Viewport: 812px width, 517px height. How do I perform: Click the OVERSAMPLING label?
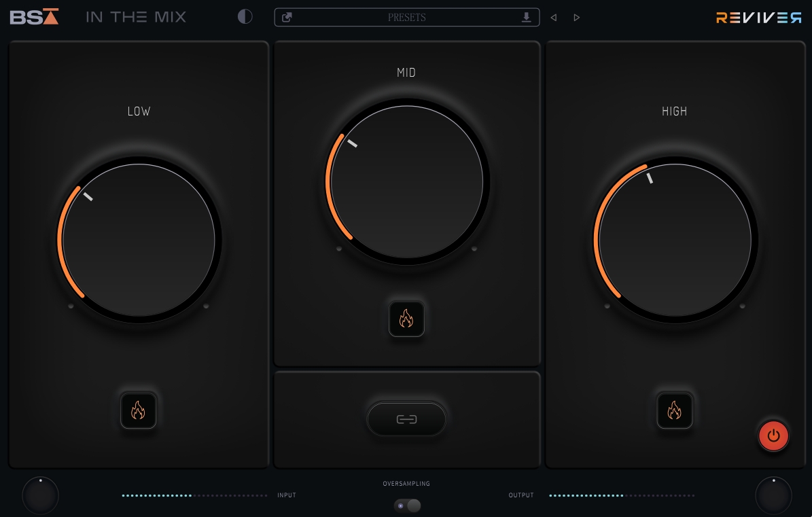coord(406,483)
